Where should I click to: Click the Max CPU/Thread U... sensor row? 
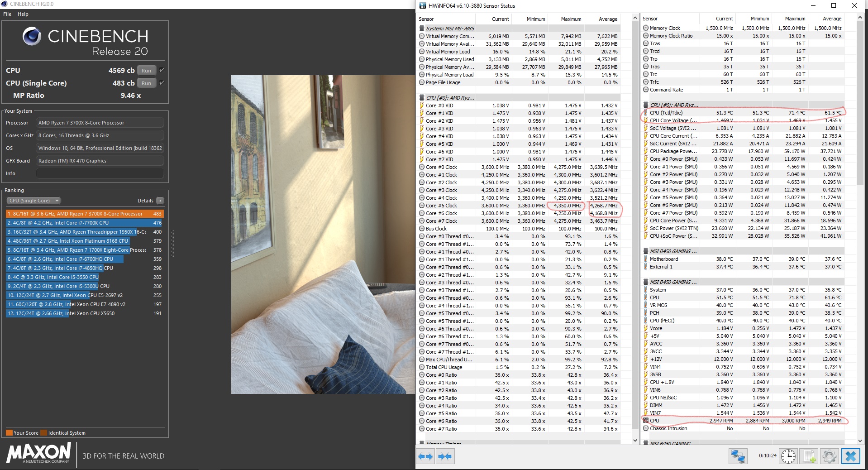point(519,360)
